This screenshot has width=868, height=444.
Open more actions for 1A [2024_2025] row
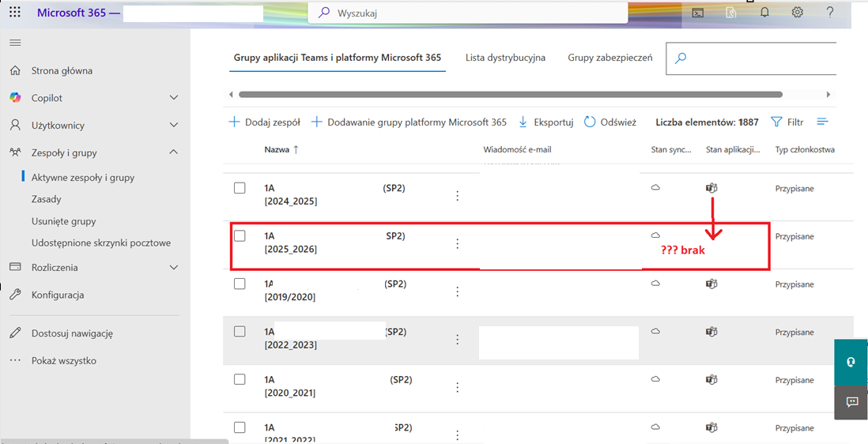457,195
